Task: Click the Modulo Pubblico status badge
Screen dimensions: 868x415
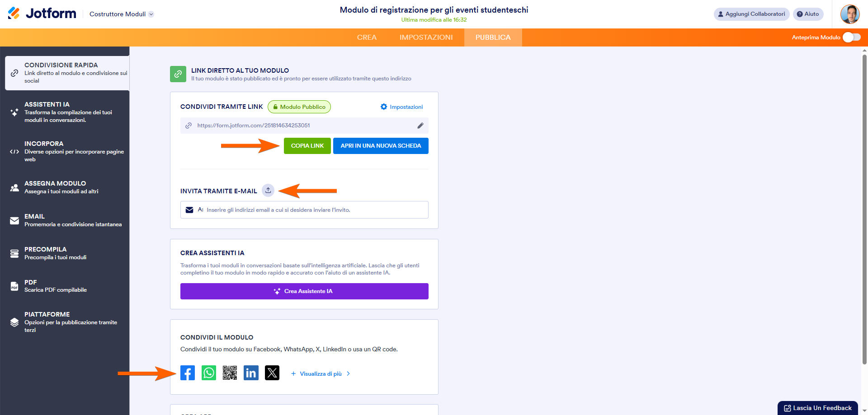Action: coord(299,107)
